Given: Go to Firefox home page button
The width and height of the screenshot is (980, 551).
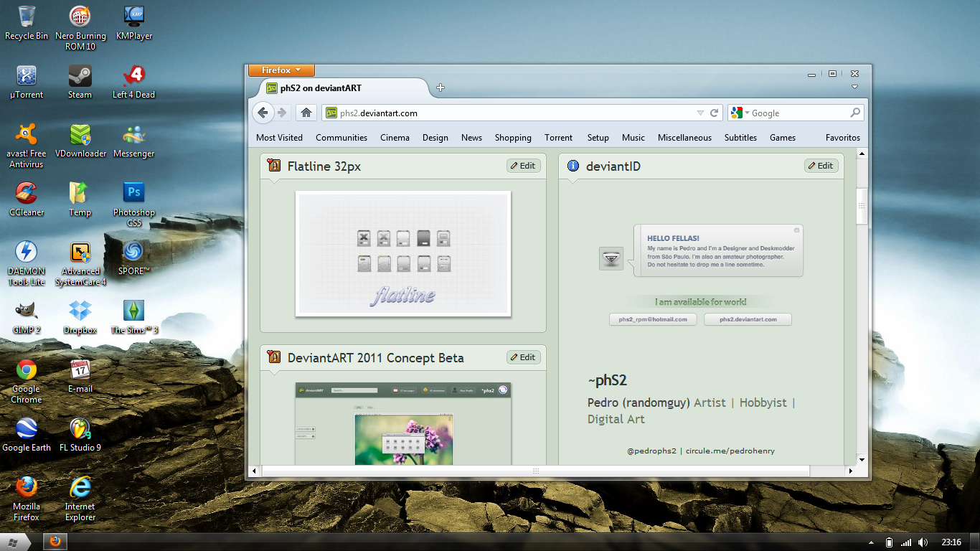Looking at the screenshot, I should pyautogui.click(x=306, y=113).
